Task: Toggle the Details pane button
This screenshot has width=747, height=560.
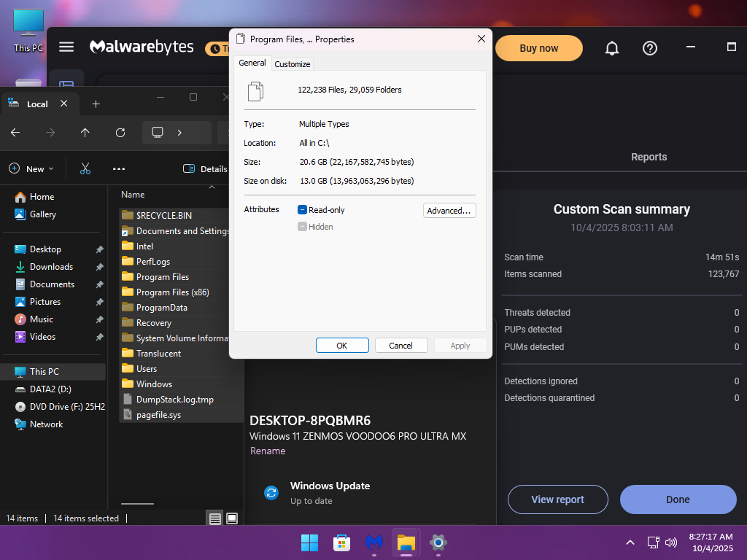Action: click(205, 168)
